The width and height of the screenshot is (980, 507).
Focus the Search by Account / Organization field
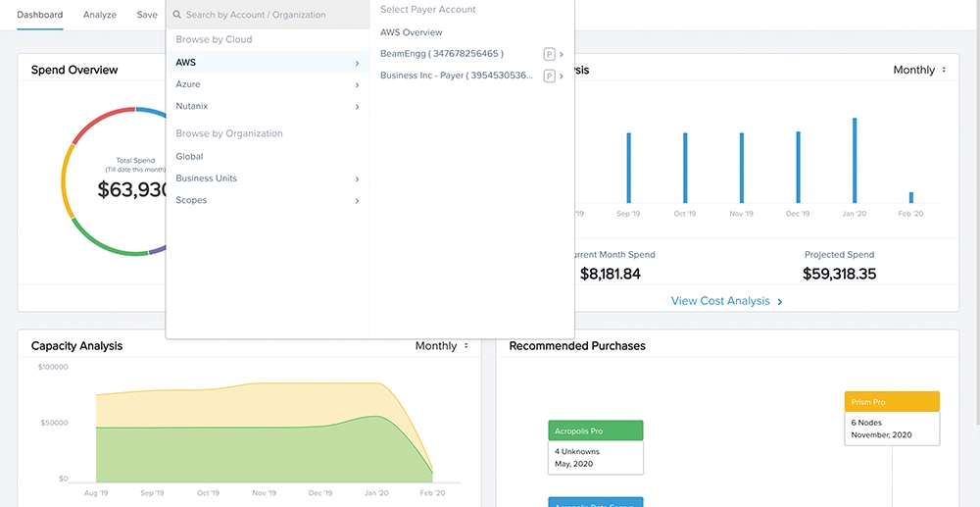[269, 15]
